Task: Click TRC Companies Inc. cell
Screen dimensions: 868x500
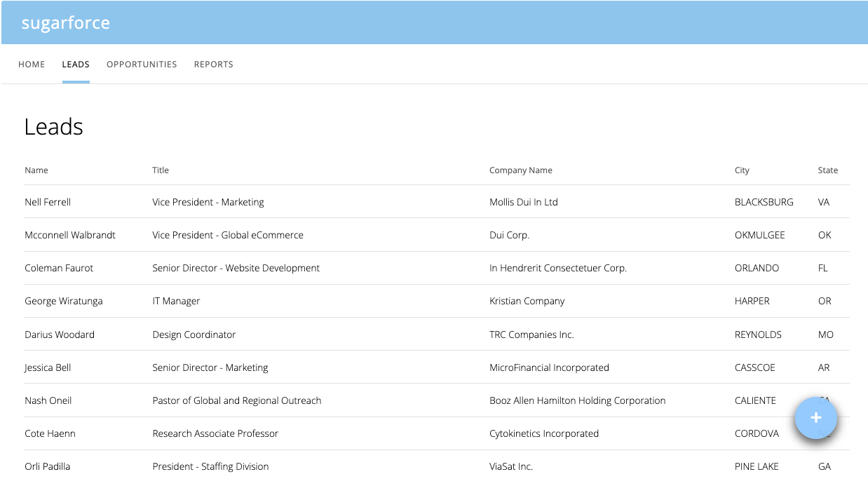Action: (x=531, y=335)
